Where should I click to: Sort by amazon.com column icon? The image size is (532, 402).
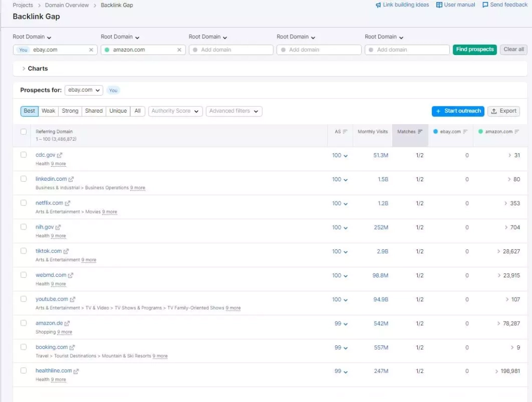click(517, 131)
